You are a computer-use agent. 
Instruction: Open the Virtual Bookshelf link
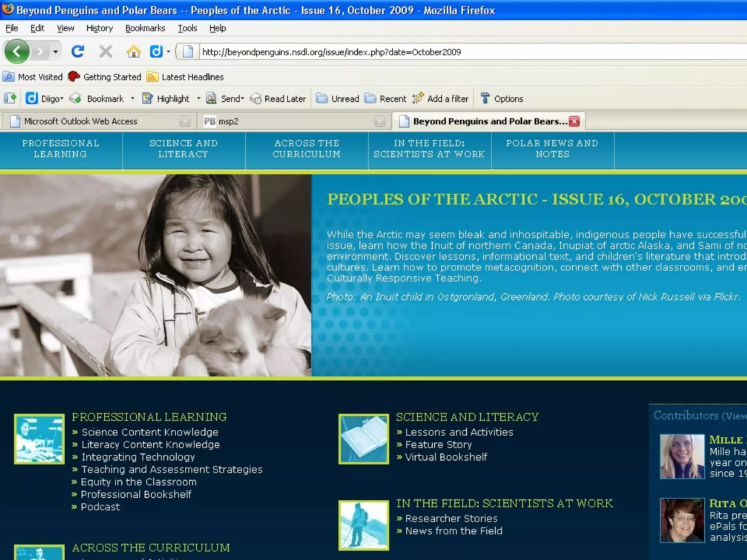tap(446, 457)
